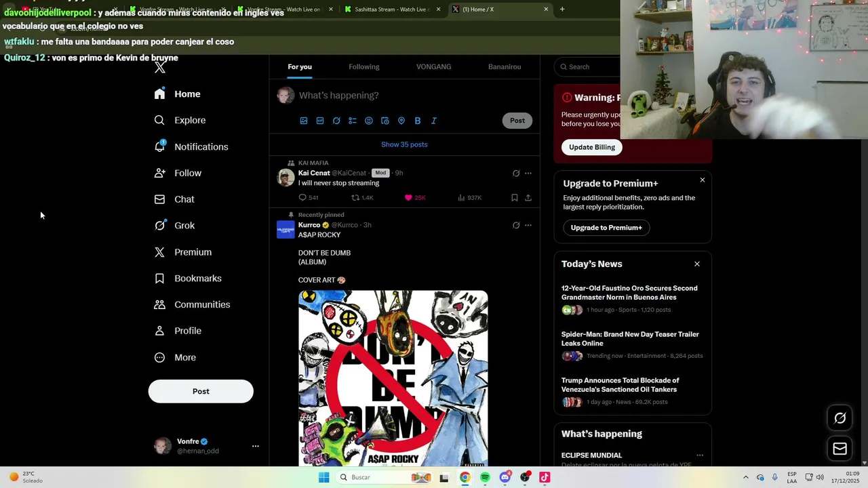Open Bookmarks from the sidebar
Viewport: 868px width, 488px height.
(x=188, y=279)
